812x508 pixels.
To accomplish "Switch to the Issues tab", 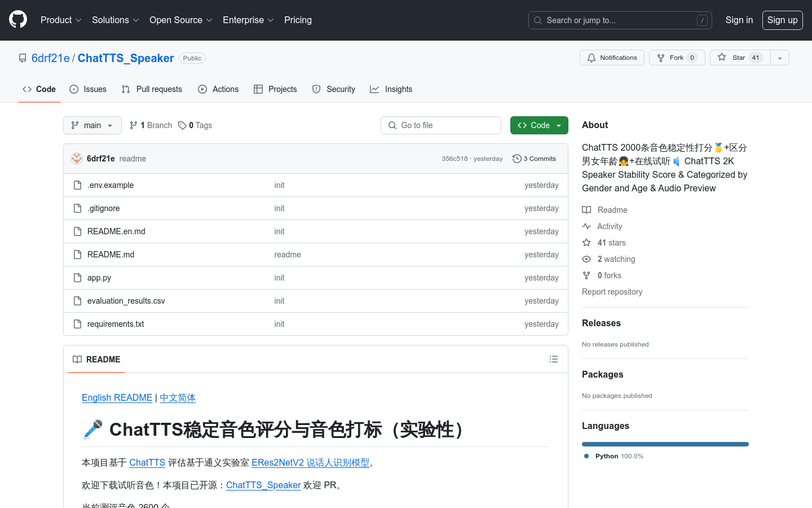I will 88,89.
